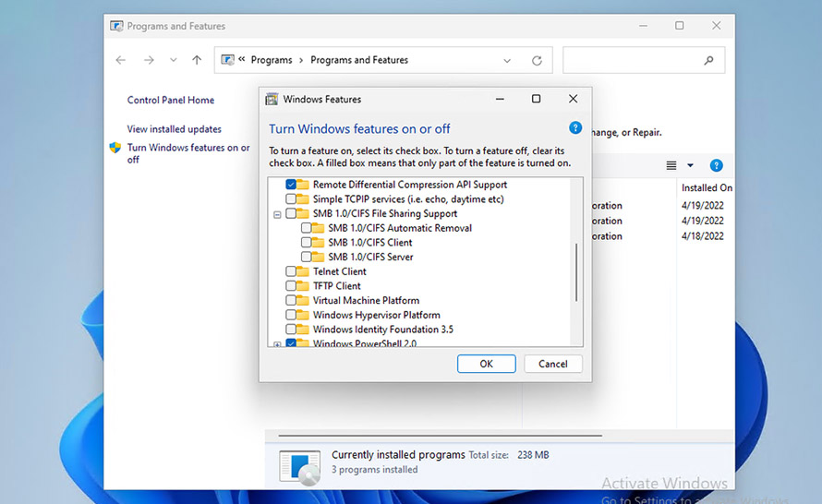822x504 pixels.
Task: Select Virtual Machine Platform feature label
Action: click(366, 301)
